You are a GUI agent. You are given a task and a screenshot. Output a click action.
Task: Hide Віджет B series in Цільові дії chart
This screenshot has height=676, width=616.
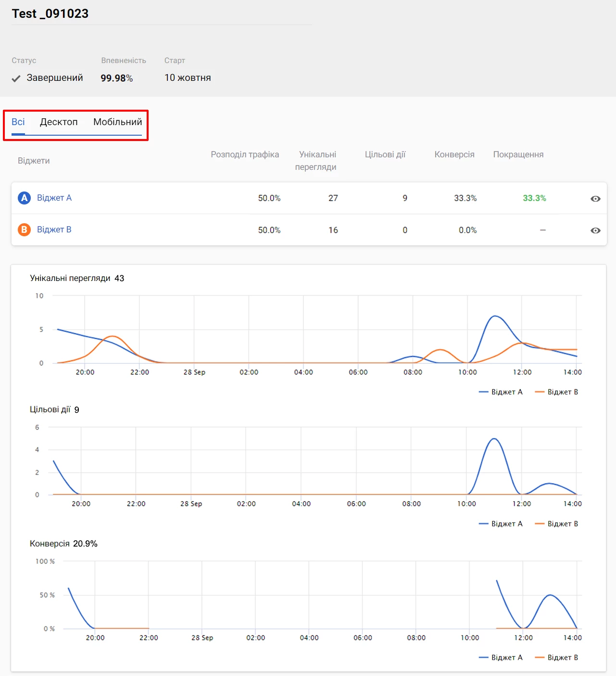point(557,524)
